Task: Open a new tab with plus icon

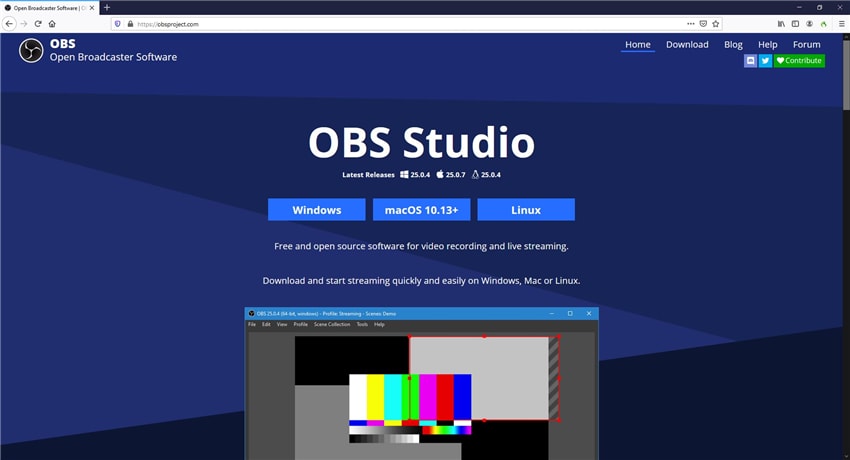Action: 107,8
